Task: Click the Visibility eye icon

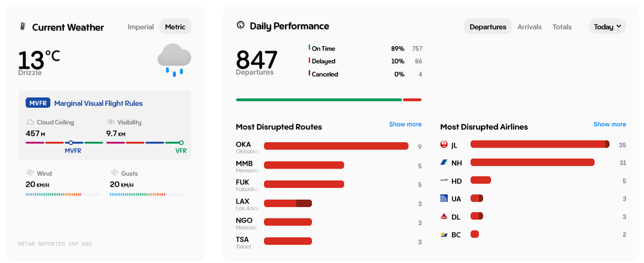Action: [111, 122]
